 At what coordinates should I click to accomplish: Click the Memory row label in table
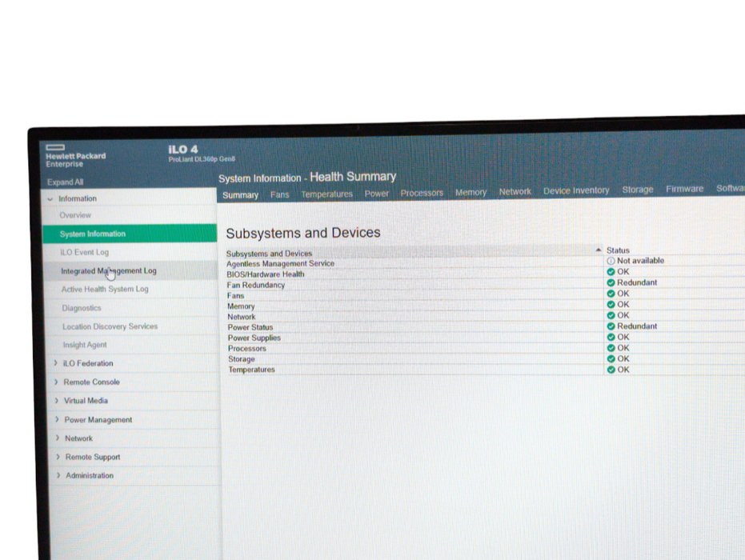pos(241,306)
